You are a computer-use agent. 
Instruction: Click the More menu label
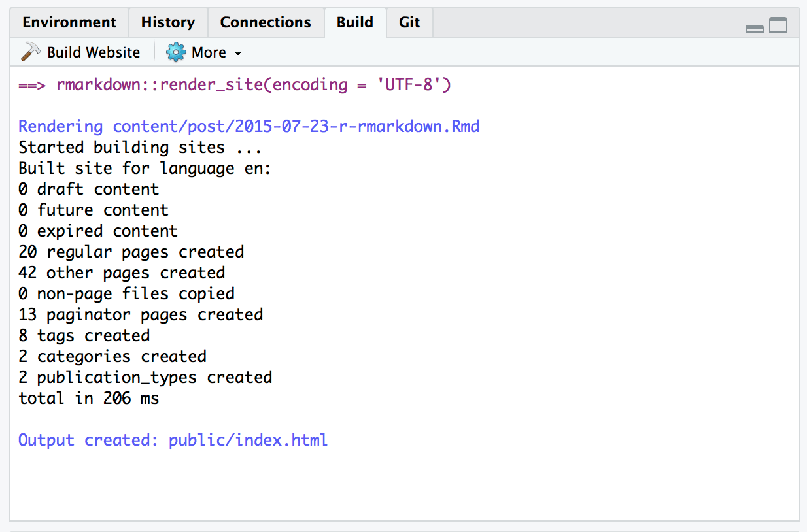coord(209,52)
